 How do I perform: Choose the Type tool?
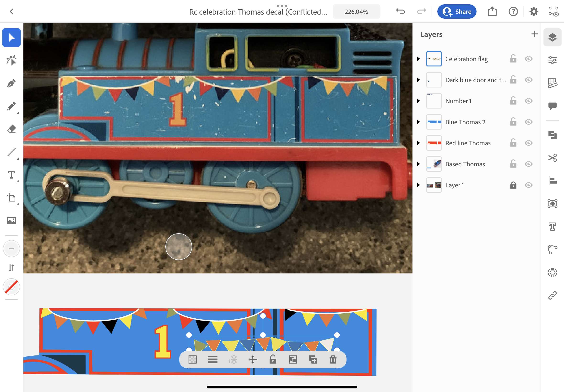[11, 175]
